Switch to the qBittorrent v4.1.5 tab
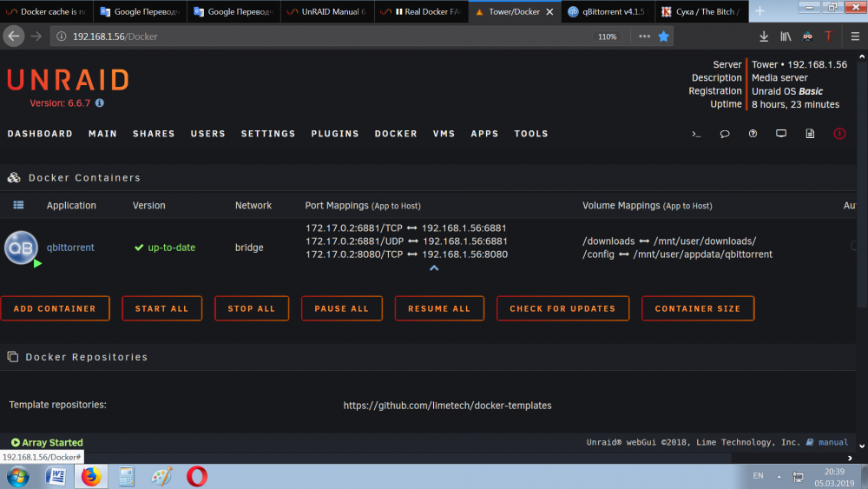Viewport: 868px width, 489px height. click(608, 11)
